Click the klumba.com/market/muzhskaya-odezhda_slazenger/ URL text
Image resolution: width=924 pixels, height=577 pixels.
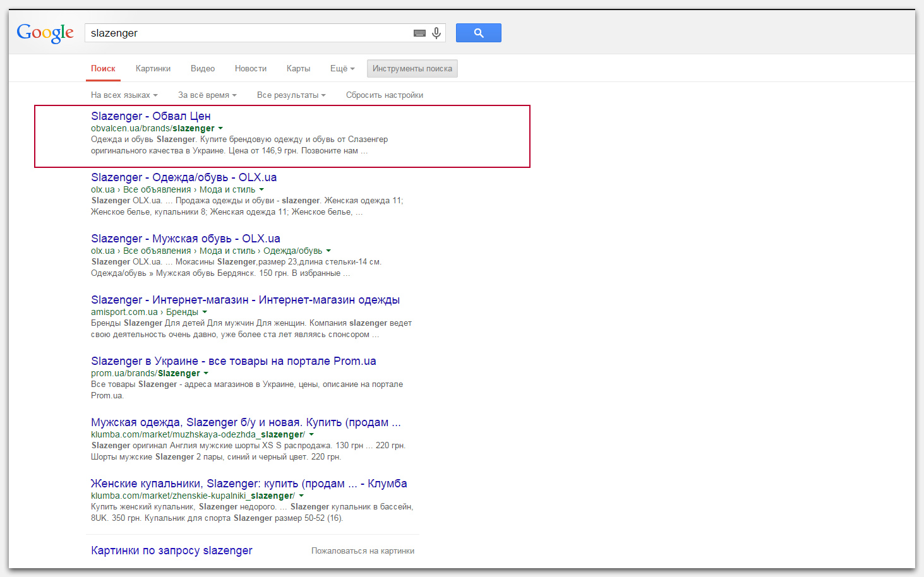pyautogui.click(x=198, y=434)
